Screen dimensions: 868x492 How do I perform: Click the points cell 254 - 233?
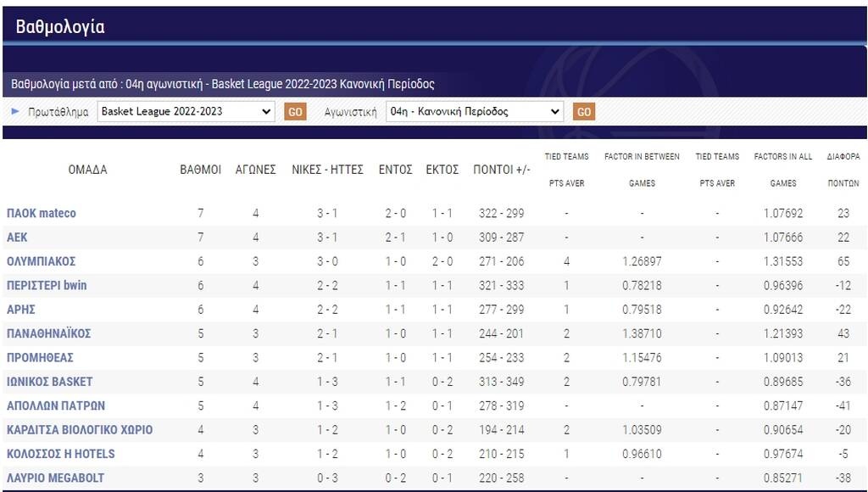(x=502, y=358)
